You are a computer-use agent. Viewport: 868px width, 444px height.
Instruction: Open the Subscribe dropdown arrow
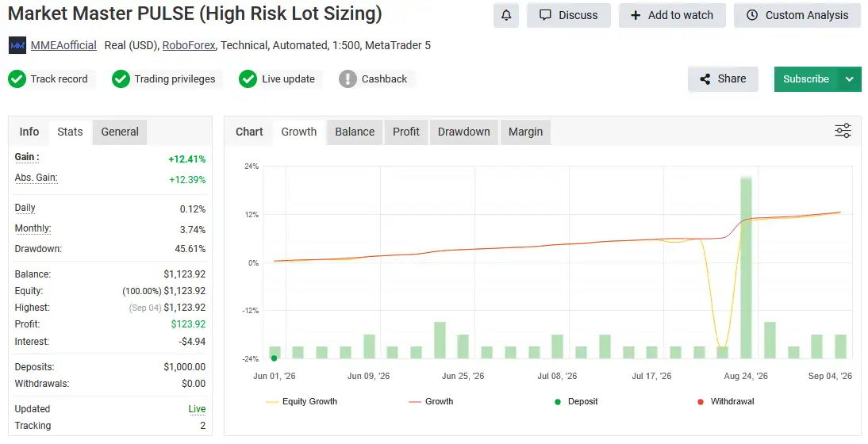pyautogui.click(x=850, y=79)
